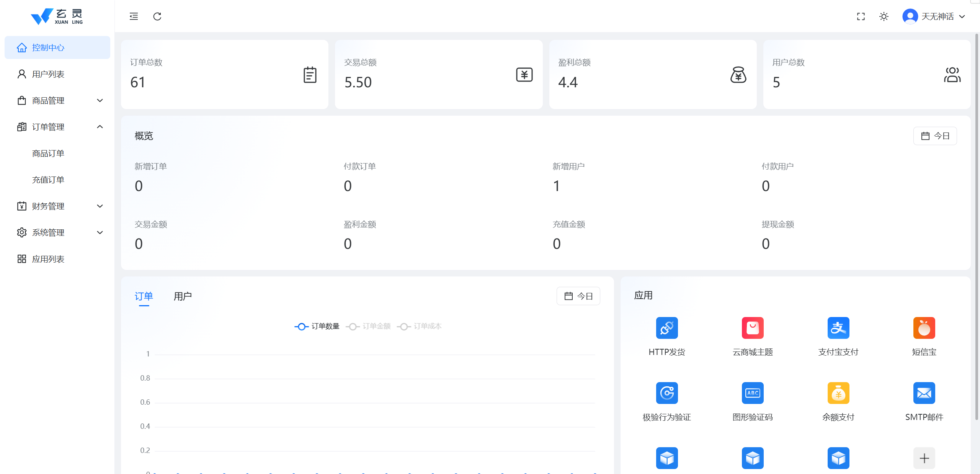The image size is (980, 474).
Task: Click the plus icon to add app
Action: [x=924, y=458]
